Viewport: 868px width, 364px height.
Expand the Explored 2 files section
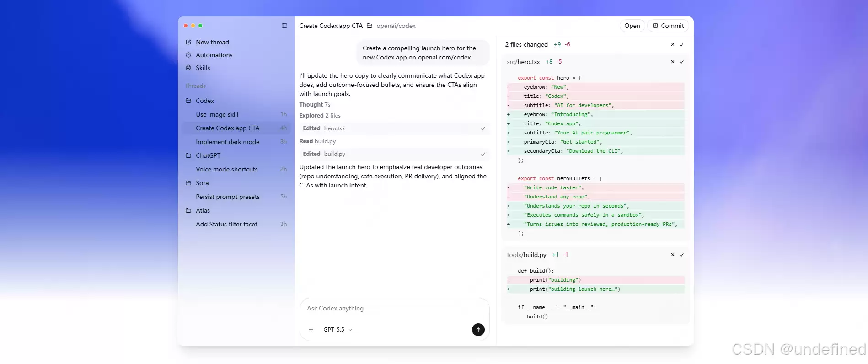click(320, 116)
